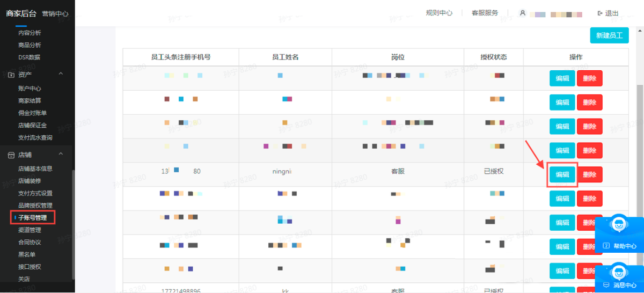Click 编辑 in the second table row

(x=562, y=102)
